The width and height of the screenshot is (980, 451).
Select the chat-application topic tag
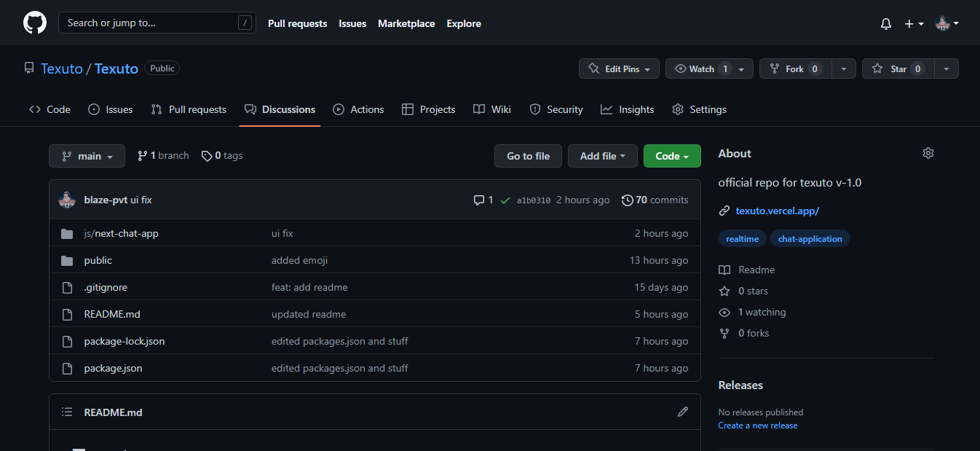click(810, 239)
